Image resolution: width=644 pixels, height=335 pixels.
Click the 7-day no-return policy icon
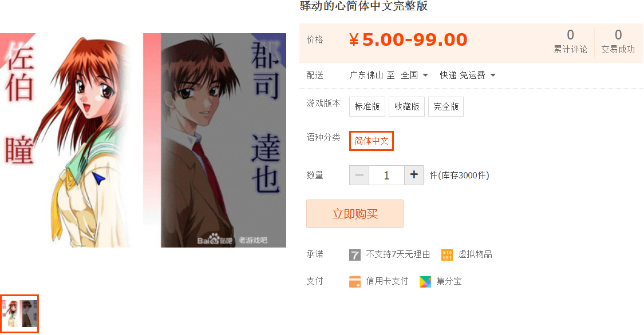coord(354,254)
